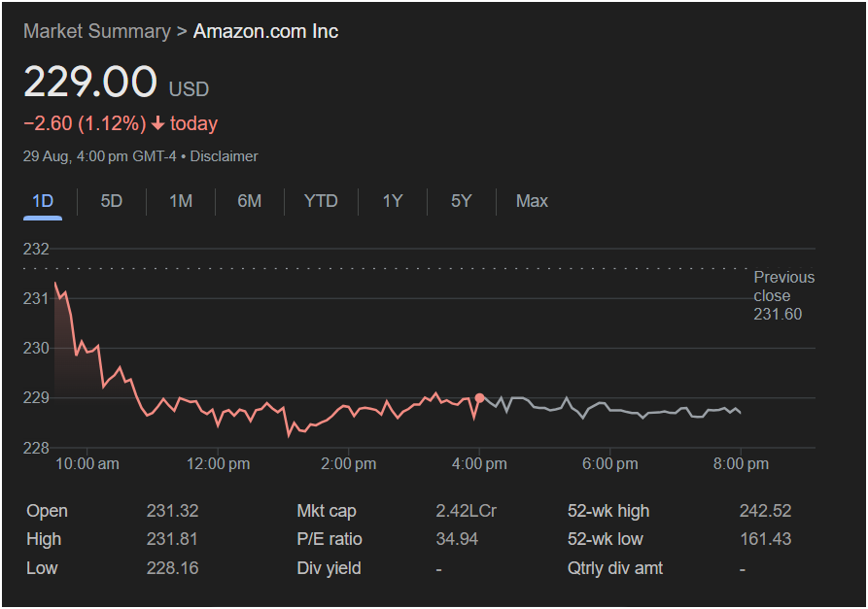The height and width of the screenshot is (609, 868).
Task: Click the Div yield label
Action: click(329, 568)
